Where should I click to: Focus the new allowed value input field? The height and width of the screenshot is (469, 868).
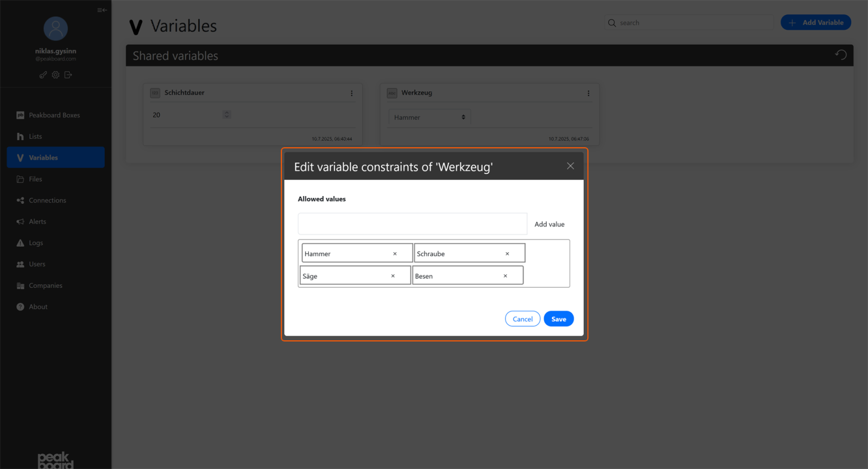coord(413,224)
